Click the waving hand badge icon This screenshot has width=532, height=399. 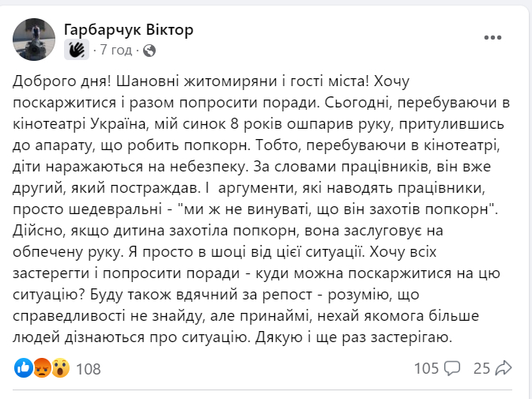(x=77, y=50)
